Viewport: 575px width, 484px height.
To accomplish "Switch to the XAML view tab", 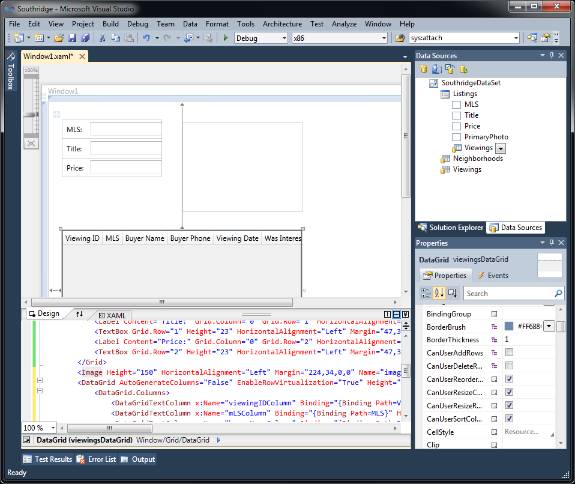I will click(x=111, y=315).
